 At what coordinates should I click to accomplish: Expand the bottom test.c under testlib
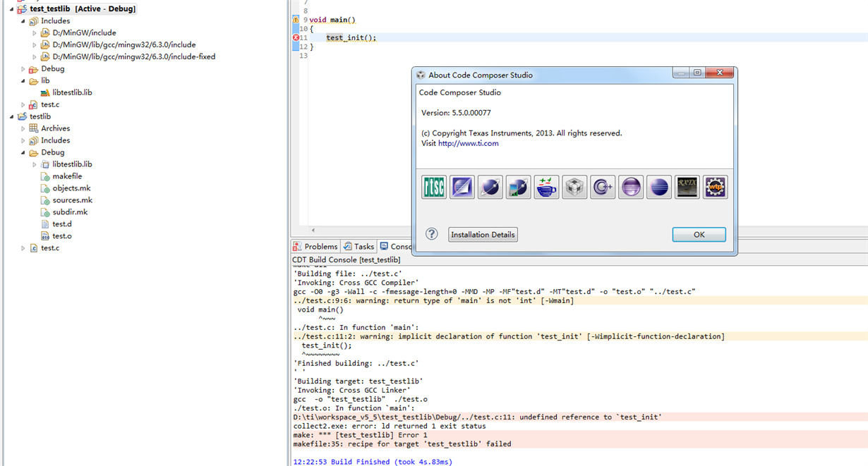[23, 248]
